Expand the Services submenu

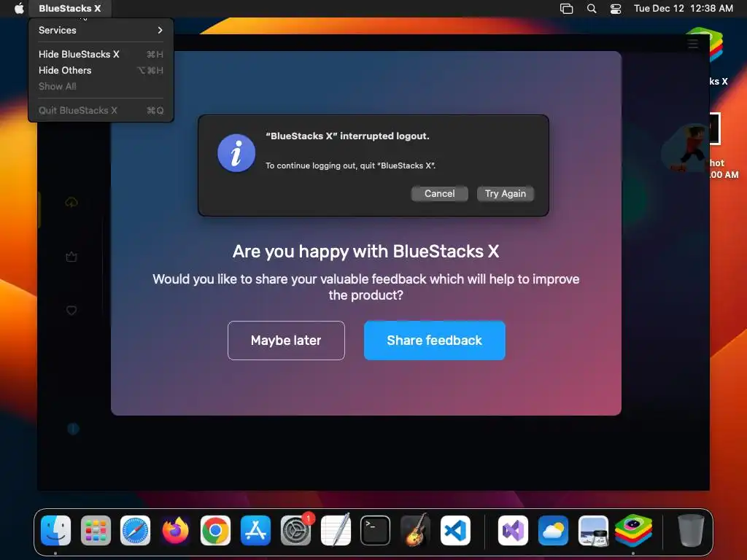[x=101, y=30]
